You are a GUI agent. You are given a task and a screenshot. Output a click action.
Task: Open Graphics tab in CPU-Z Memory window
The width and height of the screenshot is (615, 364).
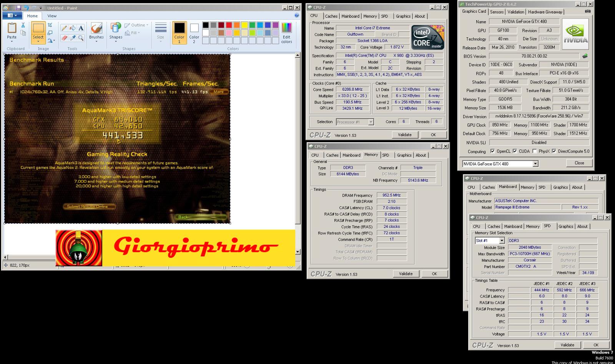[x=404, y=155]
